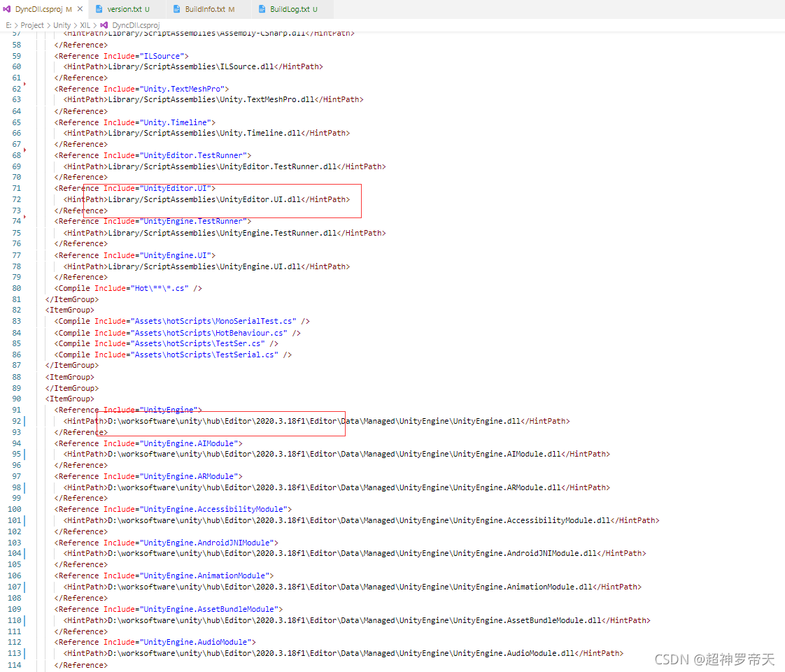The width and height of the screenshot is (785, 672).
Task: Click the Unity.TextMeshPro.dll HintPath line
Action: coord(213,99)
